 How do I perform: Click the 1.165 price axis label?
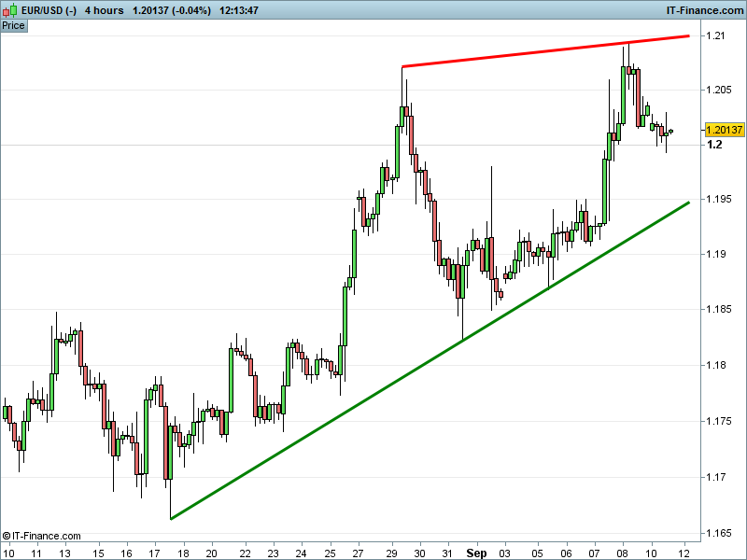718,533
